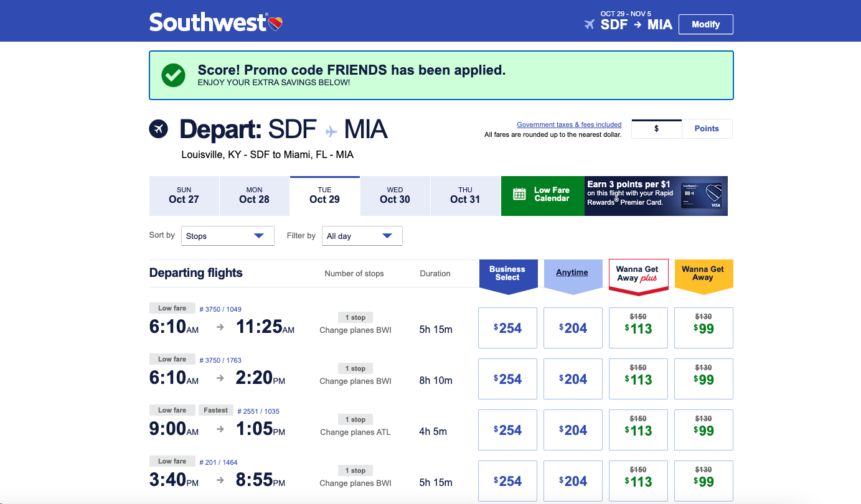Click the arrow in the 9:00 AM flight row
Viewport: 861px width, 504px height.
pos(220,429)
